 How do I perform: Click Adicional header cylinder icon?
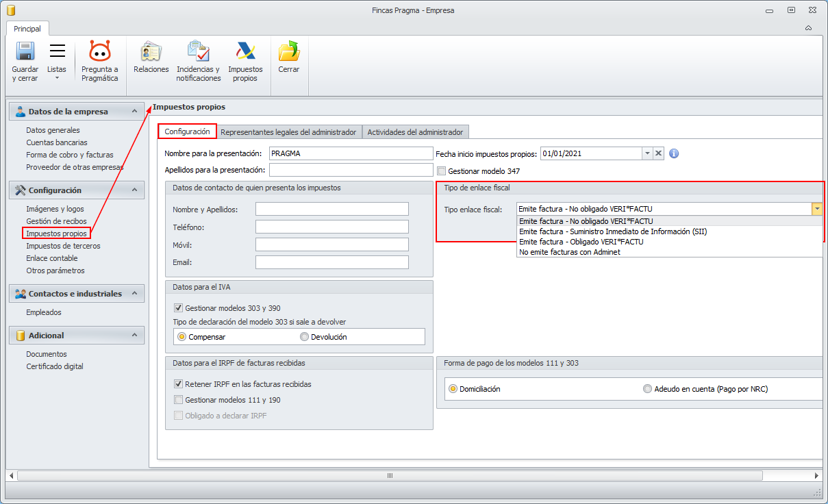(20, 336)
